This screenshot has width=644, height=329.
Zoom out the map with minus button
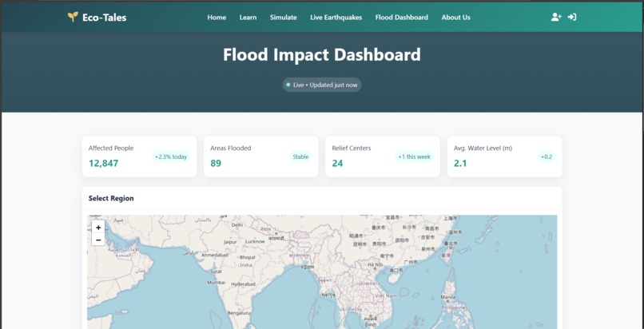(98, 240)
